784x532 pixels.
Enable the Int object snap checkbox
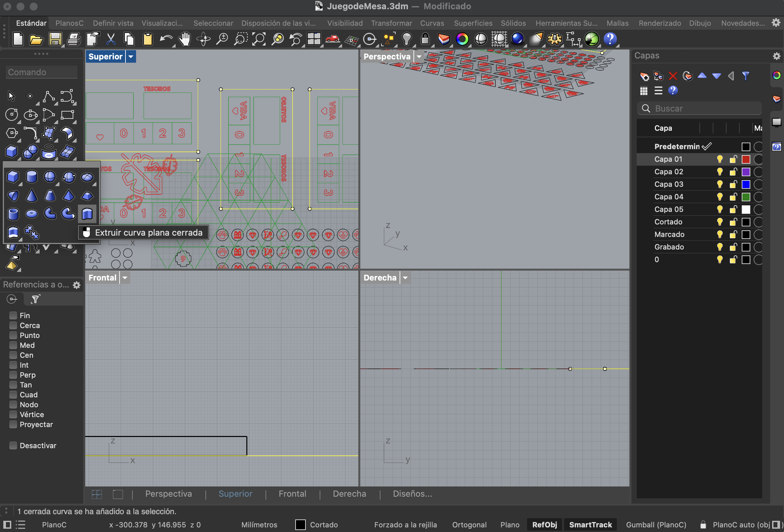coord(13,365)
